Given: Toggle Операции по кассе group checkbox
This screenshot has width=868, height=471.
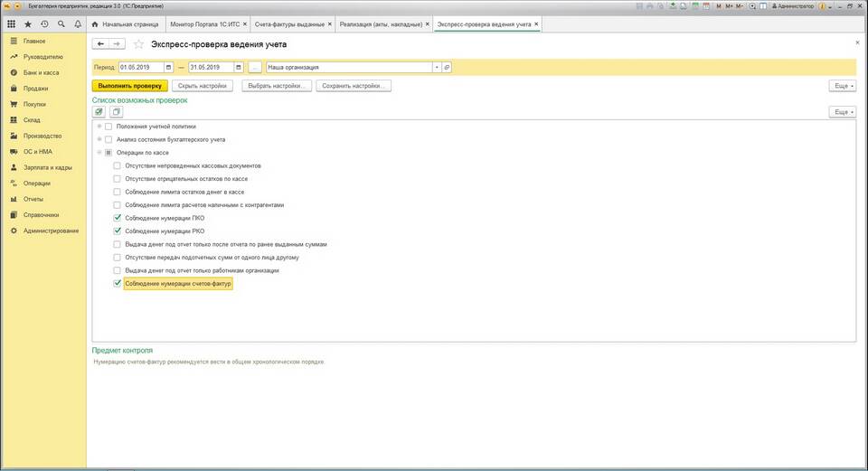Looking at the screenshot, I should (x=108, y=153).
